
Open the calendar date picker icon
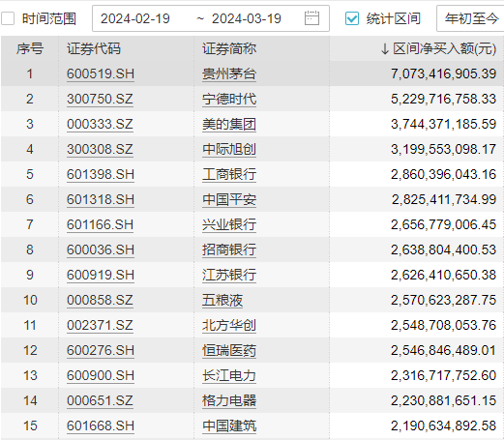click(x=311, y=18)
